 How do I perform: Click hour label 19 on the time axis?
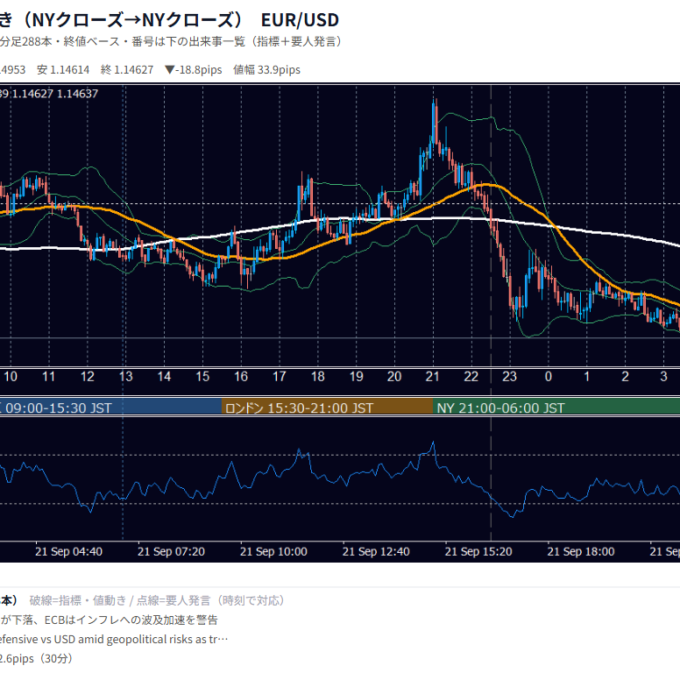tap(356, 376)
